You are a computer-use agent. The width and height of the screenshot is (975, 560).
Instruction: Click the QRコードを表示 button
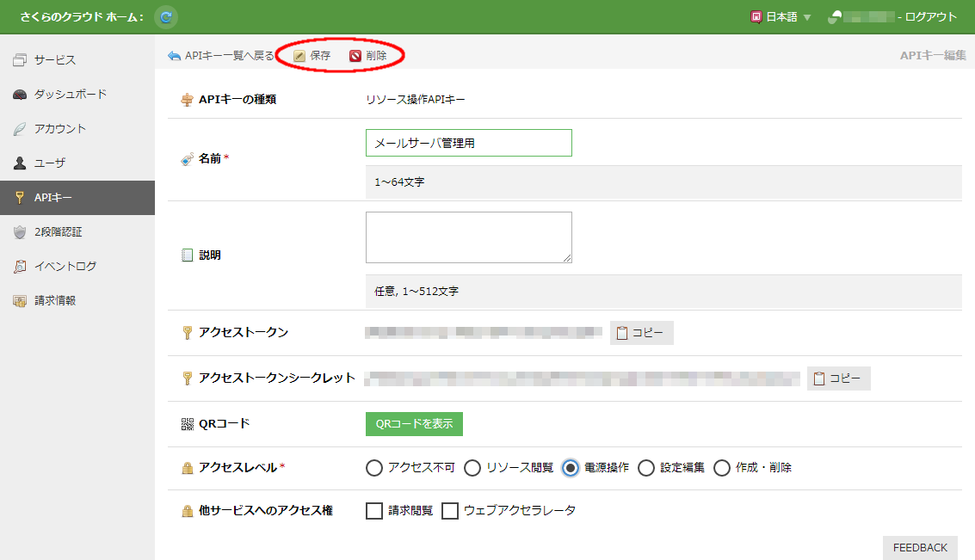point(414,424)
